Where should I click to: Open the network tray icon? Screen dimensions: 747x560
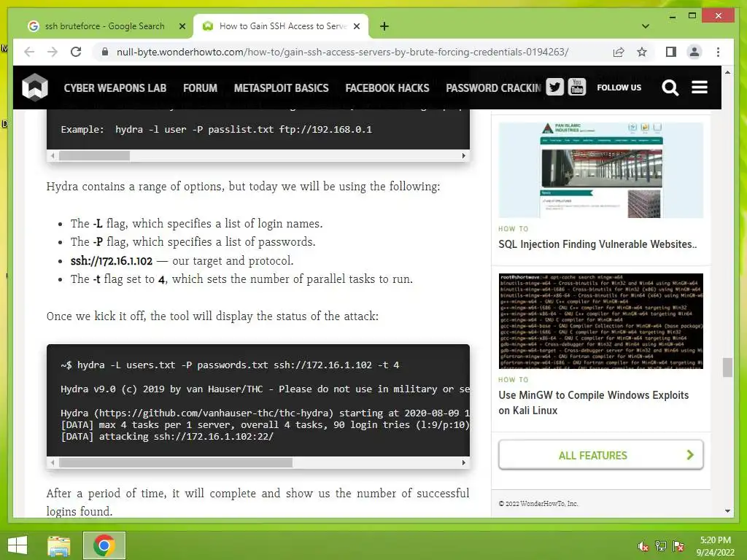661,546
